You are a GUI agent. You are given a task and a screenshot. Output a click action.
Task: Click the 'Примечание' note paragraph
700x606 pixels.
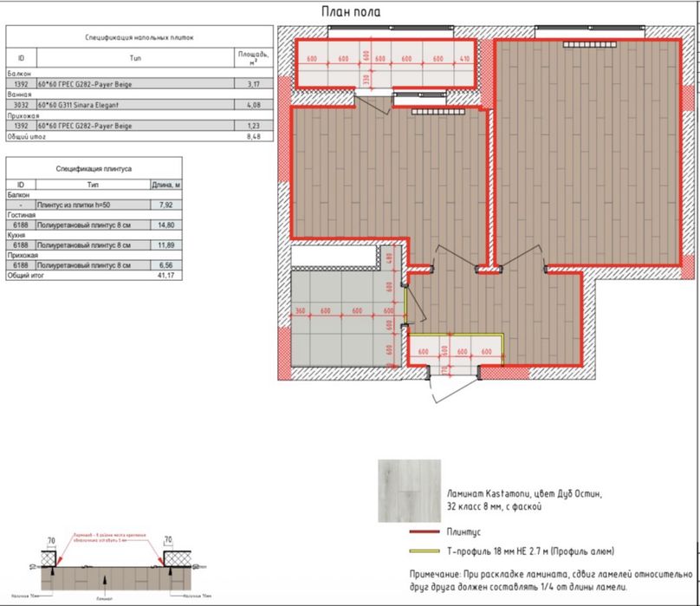click(551, 581)
